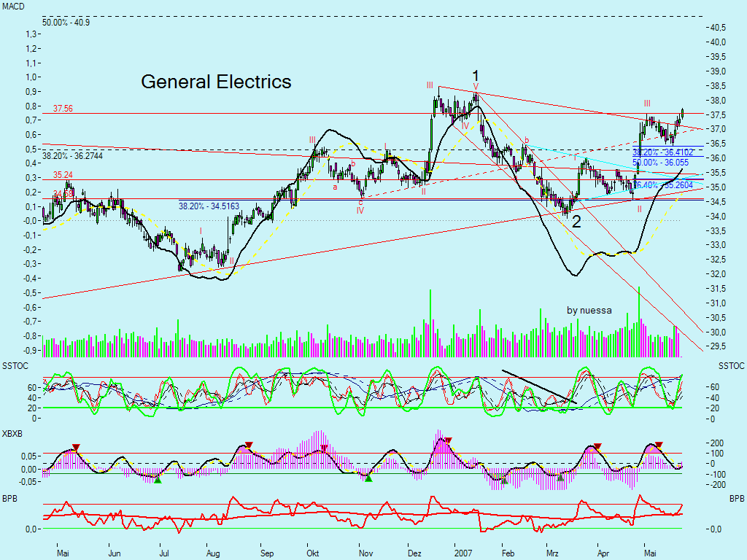This screenshot has height=560, width=747.
Task: Click the XBXB indicator panel label
Action: [x=14, y=432]
